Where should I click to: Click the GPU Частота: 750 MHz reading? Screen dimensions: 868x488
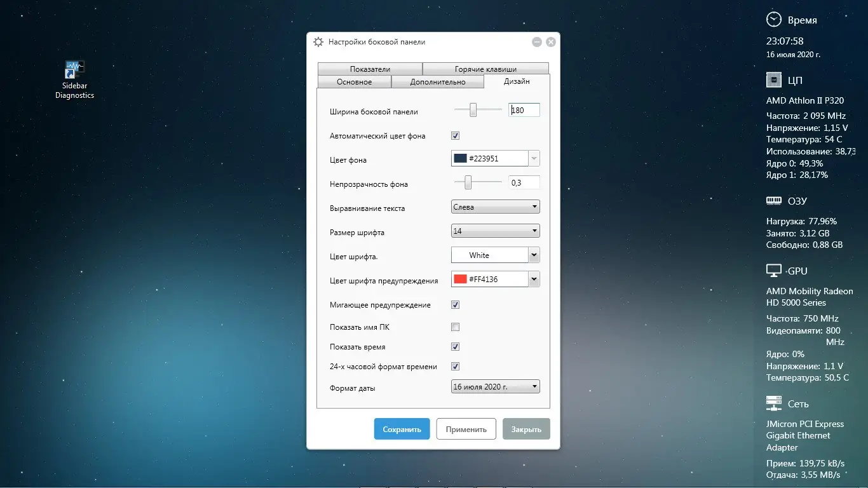pos(803,318)
